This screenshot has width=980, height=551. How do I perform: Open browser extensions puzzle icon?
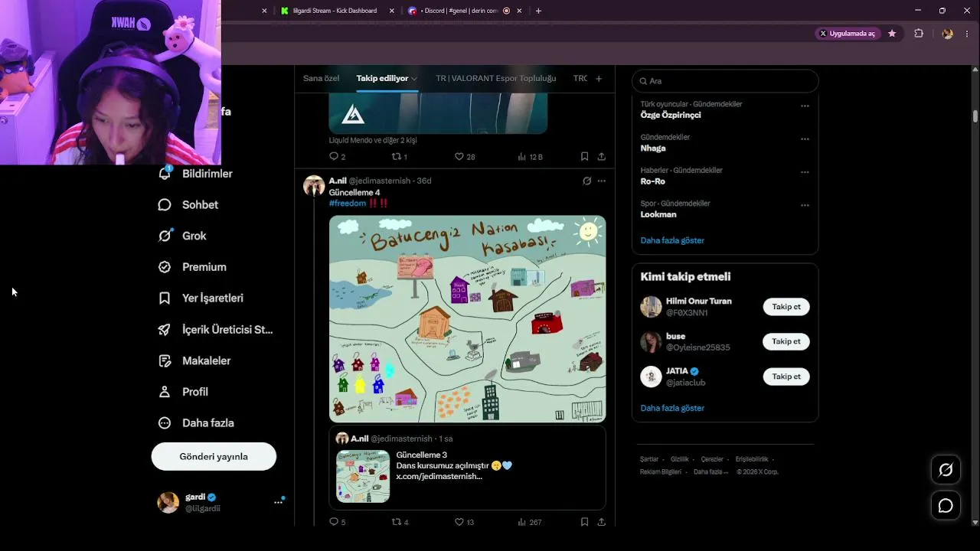(x=919, y=34)
